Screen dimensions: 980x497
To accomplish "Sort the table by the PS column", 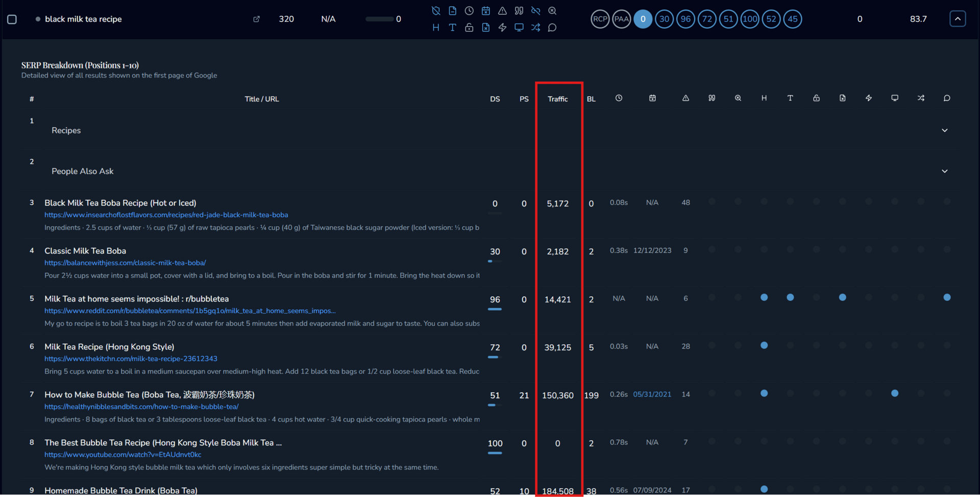I will point(524,99).
